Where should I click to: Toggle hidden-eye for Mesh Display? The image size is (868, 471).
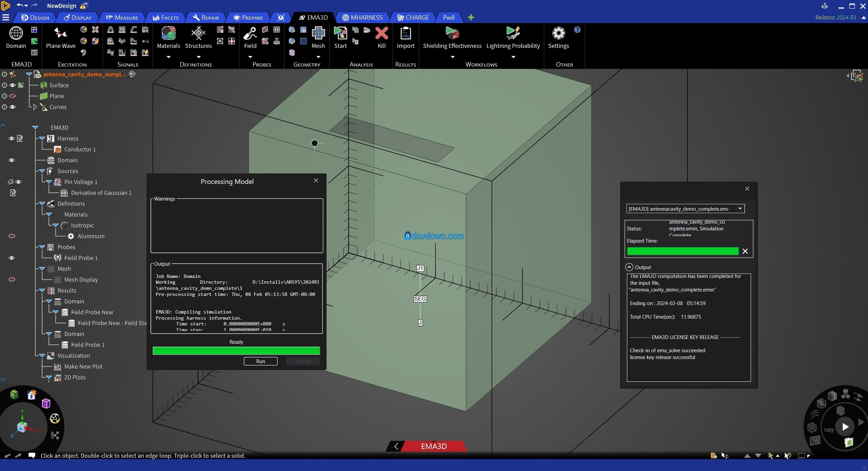tap(12, 280)
